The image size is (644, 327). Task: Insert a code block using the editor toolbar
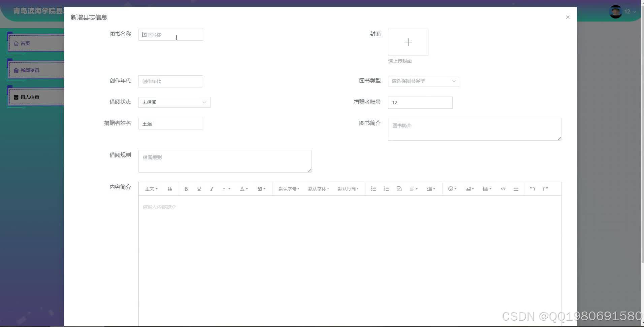coord(503,189)
